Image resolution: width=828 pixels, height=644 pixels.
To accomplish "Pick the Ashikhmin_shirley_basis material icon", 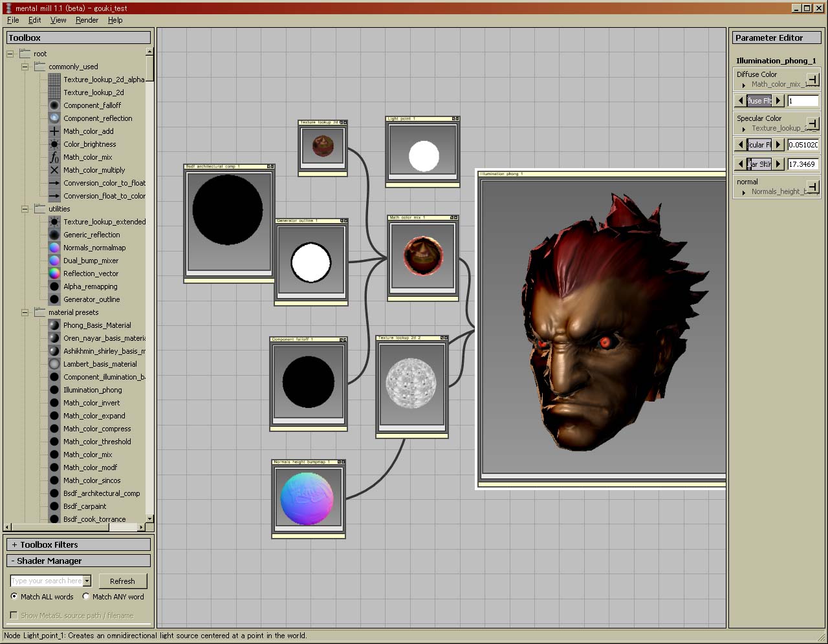I will 54,351.
